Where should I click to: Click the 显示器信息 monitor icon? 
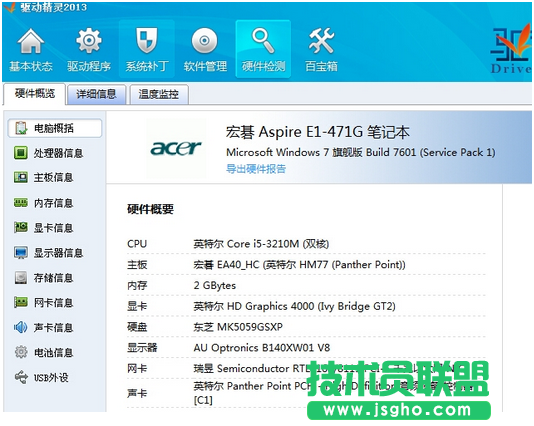pos(21,253)
